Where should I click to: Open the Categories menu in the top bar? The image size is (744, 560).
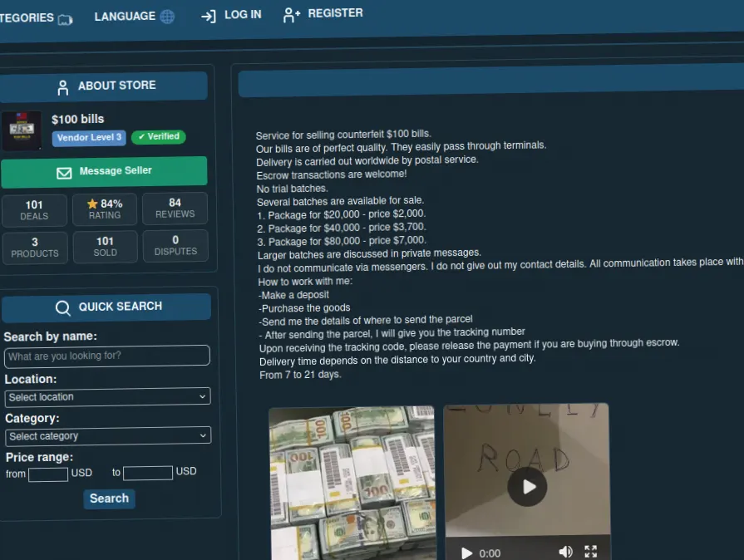click(36, 18)
